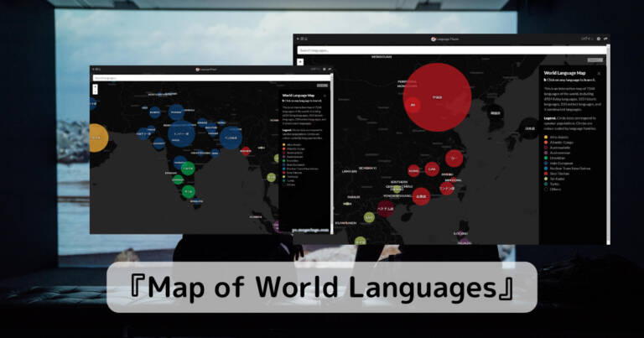
Task: Open the Language Player logo in China map window
Action: click(x=445, y=39)
